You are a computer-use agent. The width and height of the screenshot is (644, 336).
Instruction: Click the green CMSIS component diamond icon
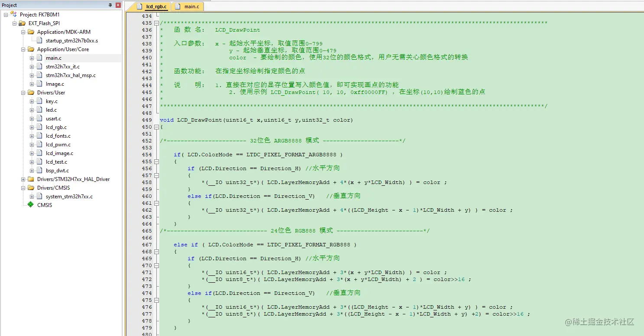click(x=30, y=205)
